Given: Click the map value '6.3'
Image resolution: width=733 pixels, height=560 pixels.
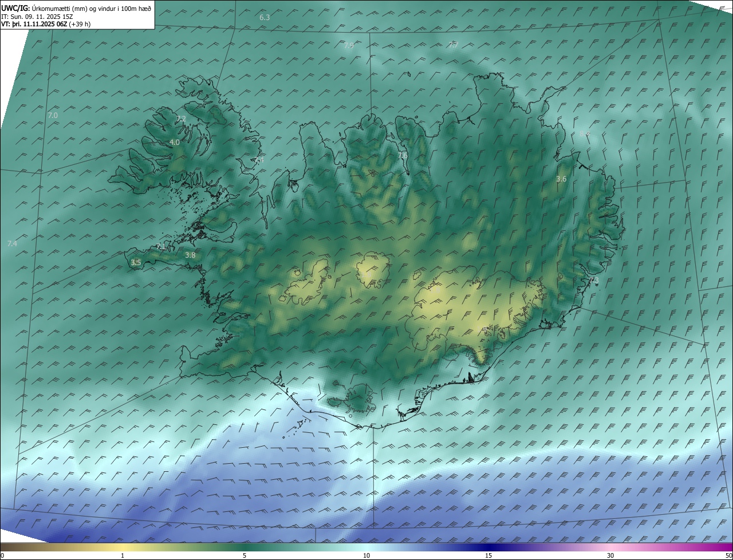Looking at the screenshot, I should point(265,18).
